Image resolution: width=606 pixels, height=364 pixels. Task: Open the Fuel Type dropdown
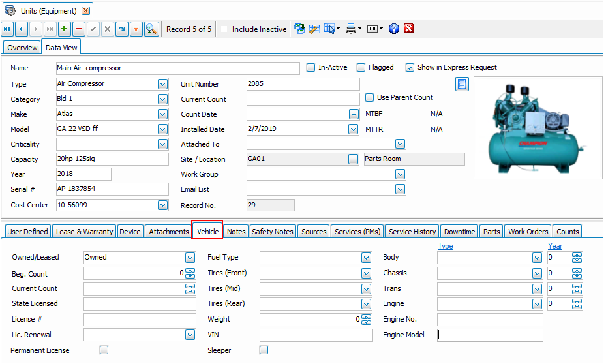point(367,258)
